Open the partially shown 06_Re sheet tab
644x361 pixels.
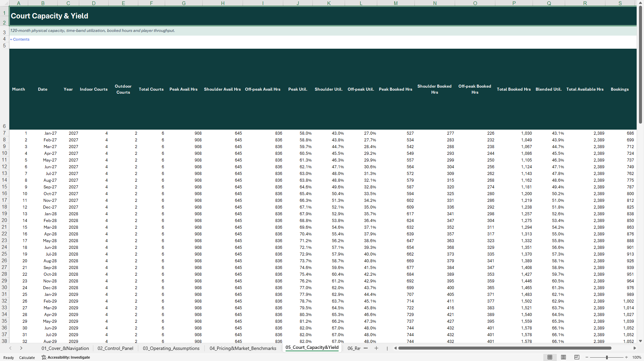354,348
